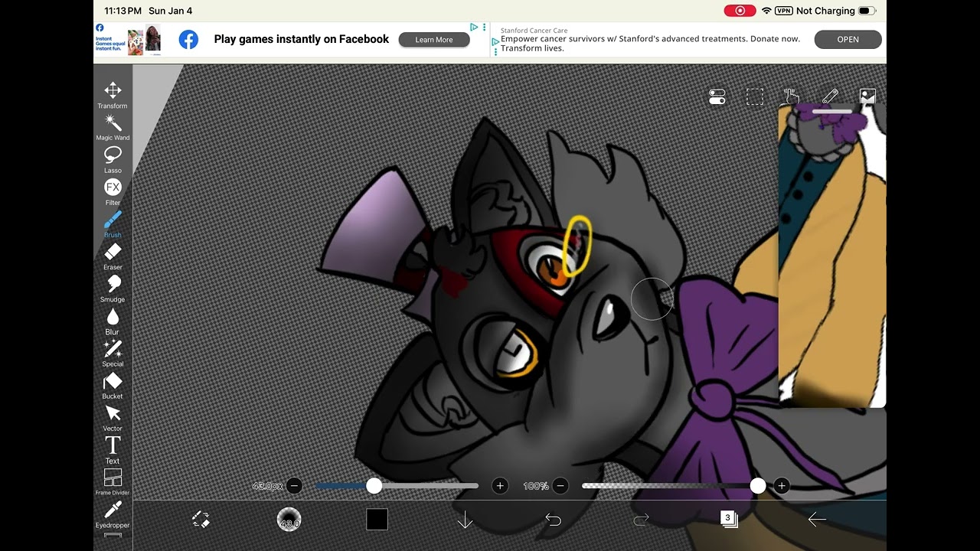This screenshot has height=551, width=980.
Task: Select the Bucket fill tool
Action: [x=113, y=385]
